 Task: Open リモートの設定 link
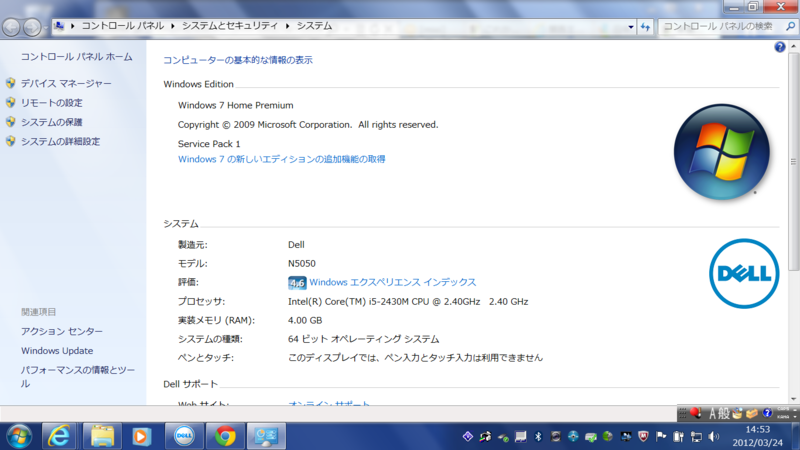pyautogui.click(x=52, y=103)
